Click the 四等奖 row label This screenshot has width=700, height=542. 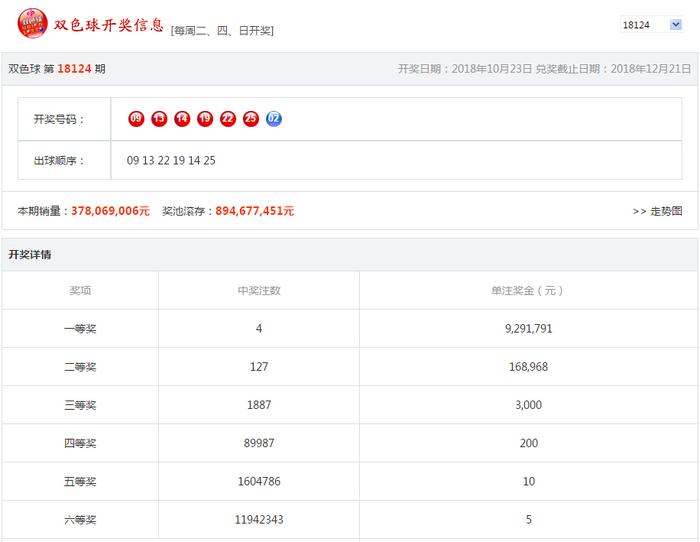click(80, 443)
